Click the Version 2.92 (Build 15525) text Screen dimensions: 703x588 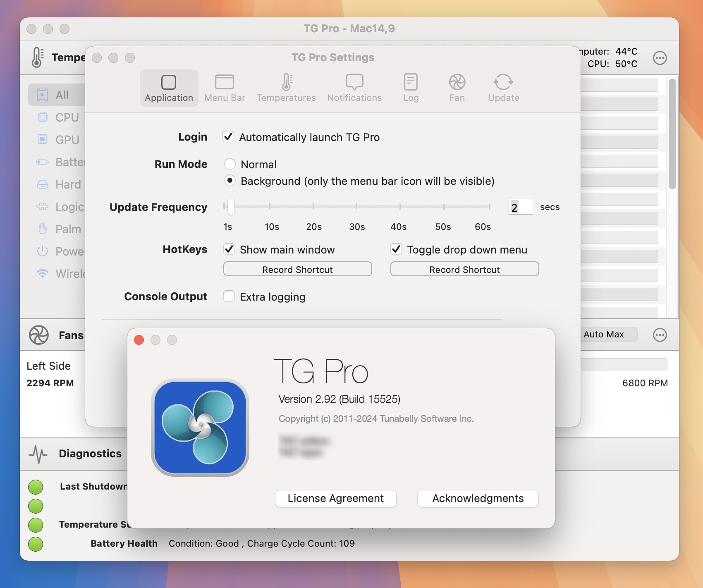(340, 399)
